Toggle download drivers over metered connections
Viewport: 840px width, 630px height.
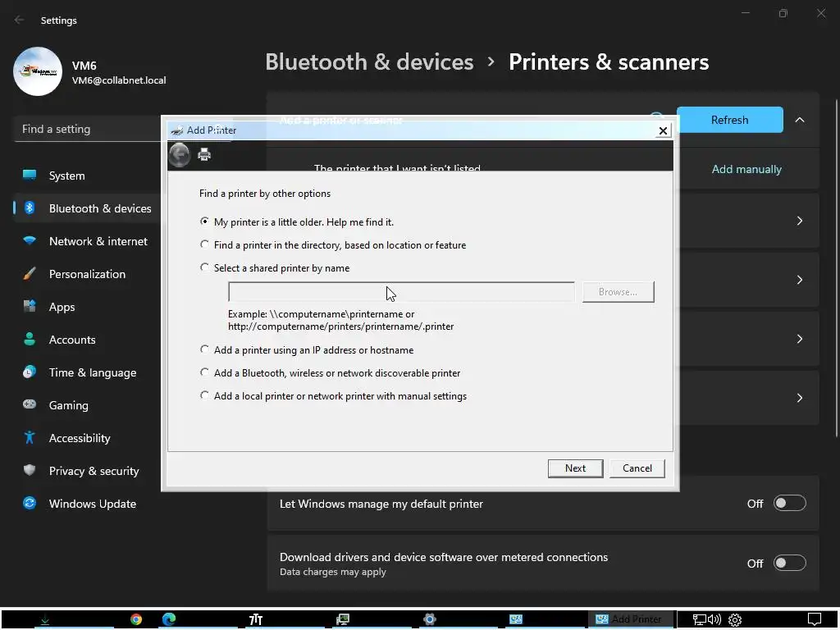790,563
